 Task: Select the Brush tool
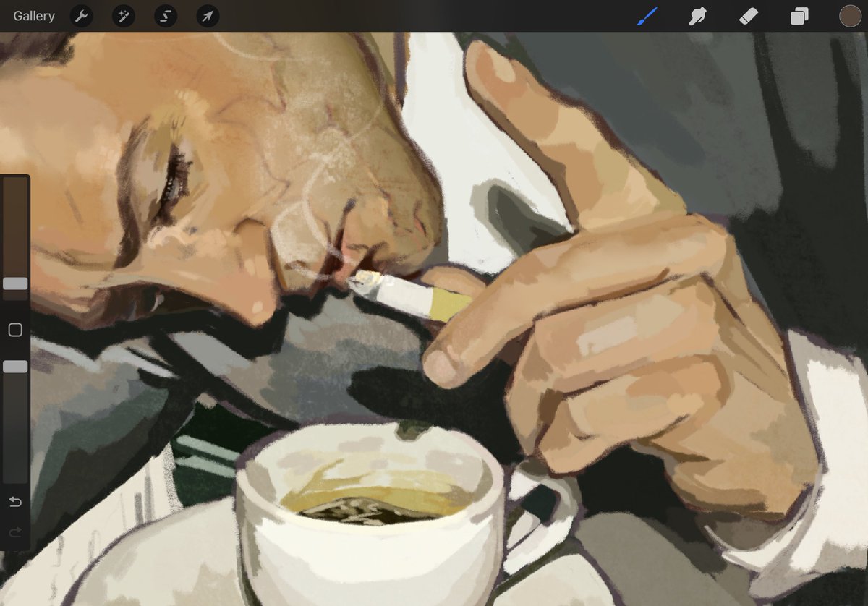point(647,16)
